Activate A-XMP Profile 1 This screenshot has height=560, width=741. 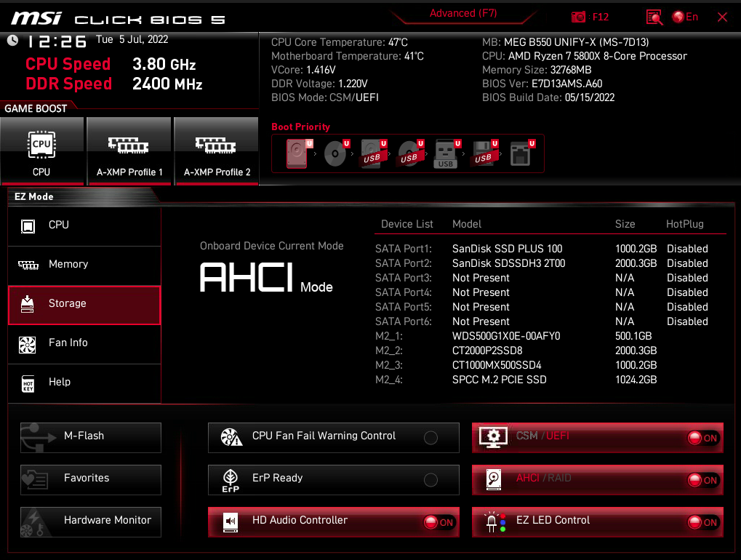point(129,151)
